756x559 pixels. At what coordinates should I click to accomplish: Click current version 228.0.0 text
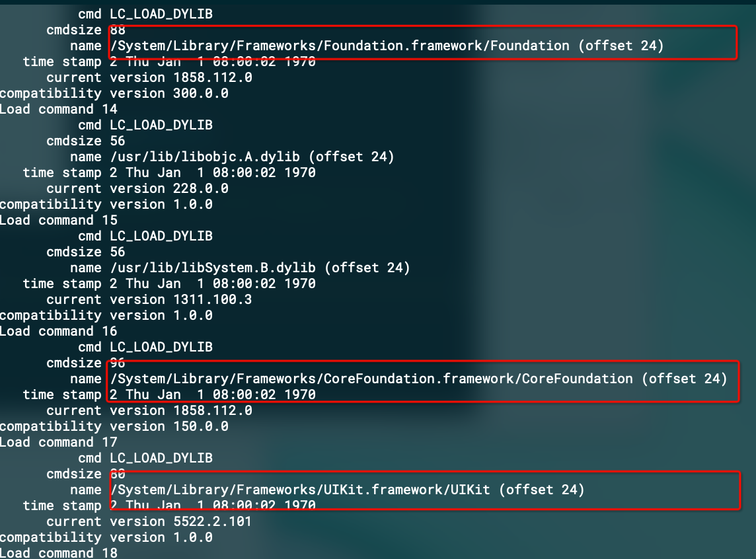(x=137, y=188)
